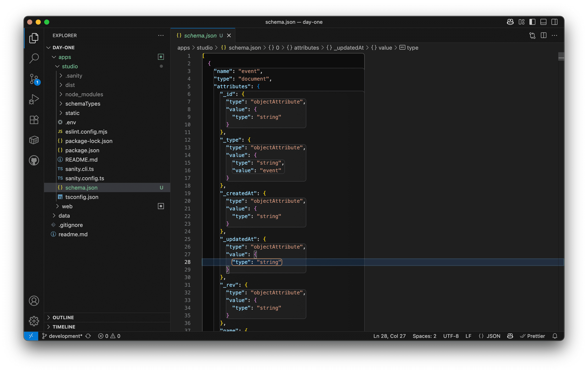Open Manage settings gear icon
The height and width of the screenshot is (372, 588).
coord(34,321)
